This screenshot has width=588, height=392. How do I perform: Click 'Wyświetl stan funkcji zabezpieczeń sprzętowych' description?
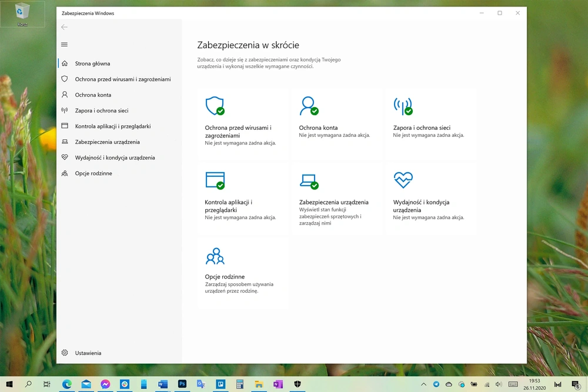pyautogui.click(x=330, y=216)
